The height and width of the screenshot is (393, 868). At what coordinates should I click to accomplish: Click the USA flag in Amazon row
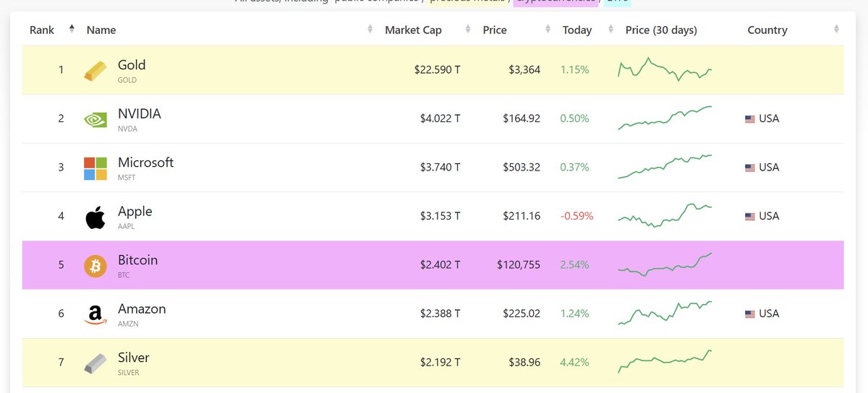pos(750,314)
